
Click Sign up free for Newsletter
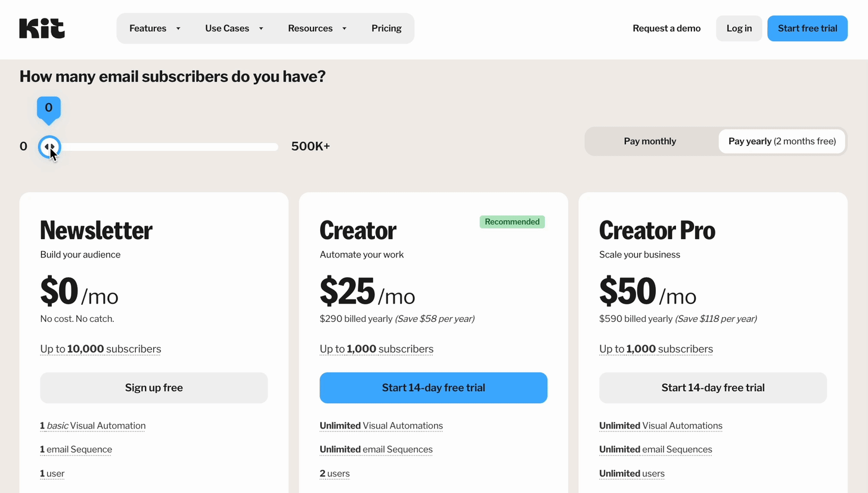(154, 387)
